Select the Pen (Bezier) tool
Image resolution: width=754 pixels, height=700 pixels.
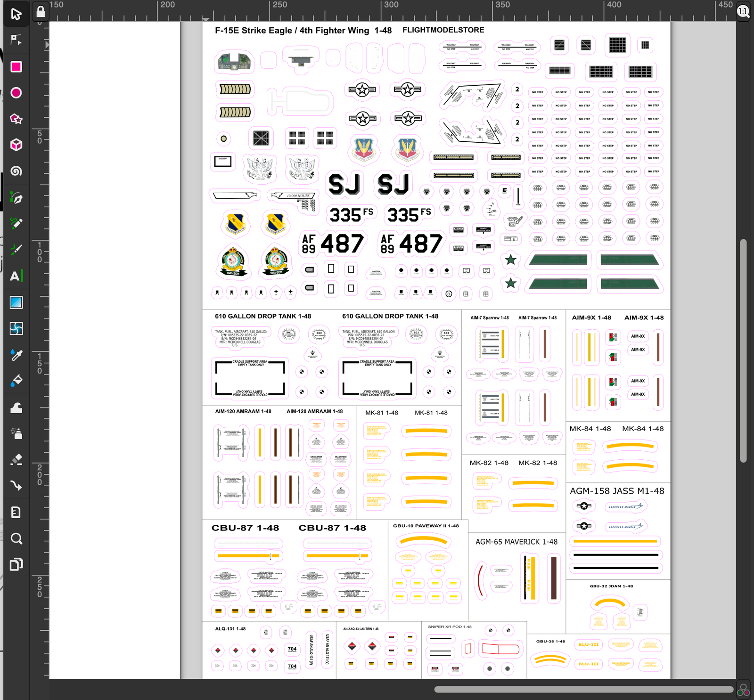tap(16, 198)
